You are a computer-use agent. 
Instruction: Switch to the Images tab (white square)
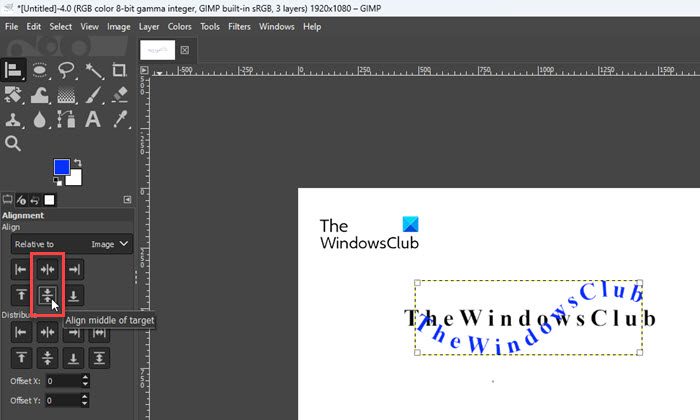tap(49, 200)
